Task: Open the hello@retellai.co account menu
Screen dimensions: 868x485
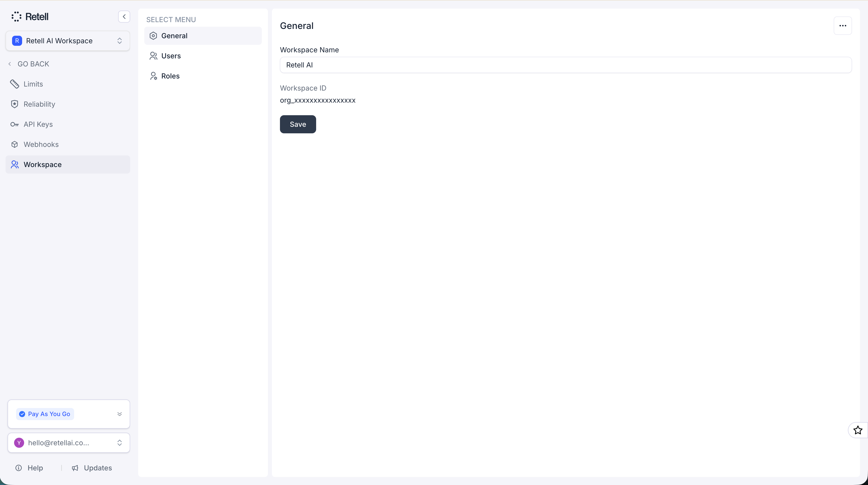Action: pyautogui.click(x=69, y=443)
